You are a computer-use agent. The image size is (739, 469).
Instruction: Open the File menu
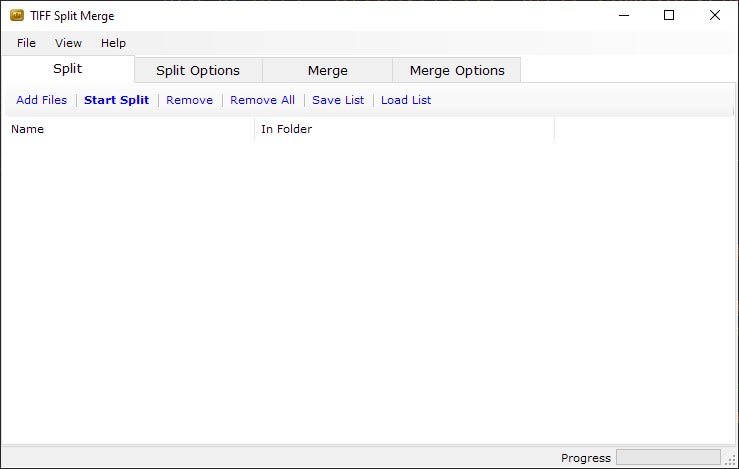26,43
